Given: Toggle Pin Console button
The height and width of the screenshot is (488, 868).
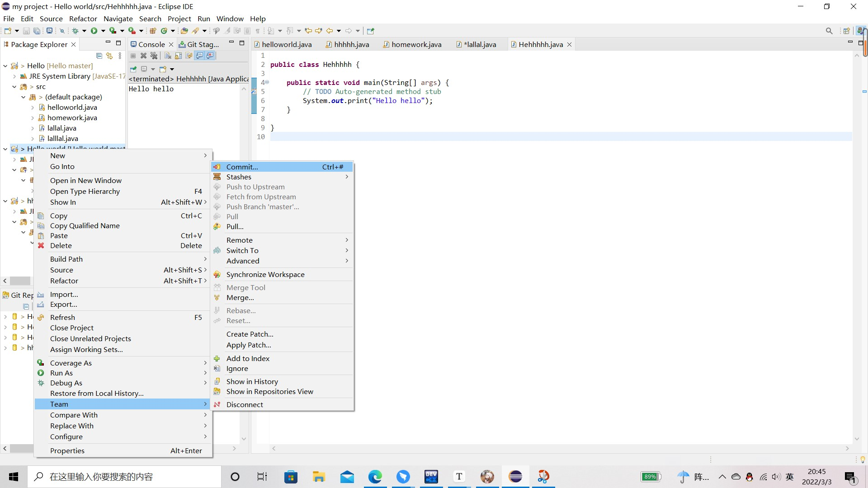Looking at the screenshot, I should (x=133, y=69).
